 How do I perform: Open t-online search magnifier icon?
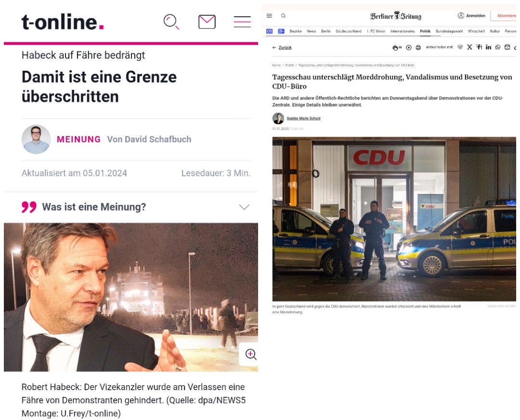tap(171, 22)
